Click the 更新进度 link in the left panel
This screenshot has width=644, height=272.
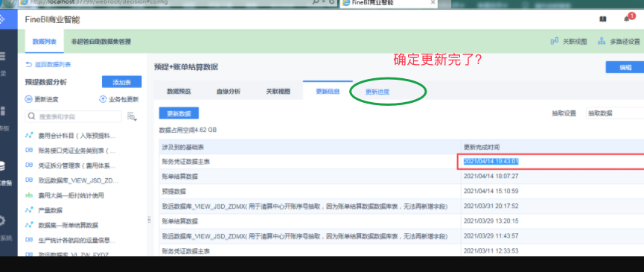pyautogui.click(x=42, y=99)
